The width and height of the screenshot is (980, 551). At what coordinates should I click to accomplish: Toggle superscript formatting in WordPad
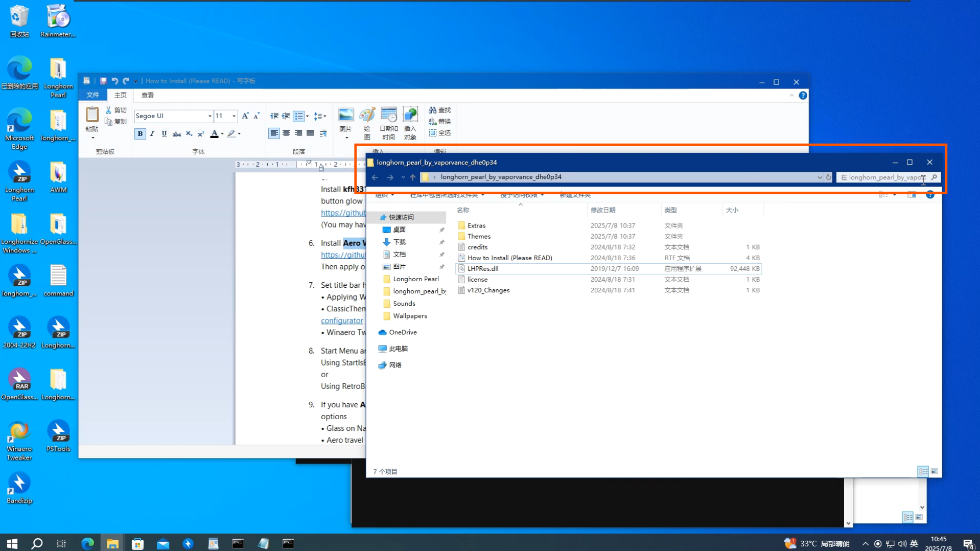[201, 134]
